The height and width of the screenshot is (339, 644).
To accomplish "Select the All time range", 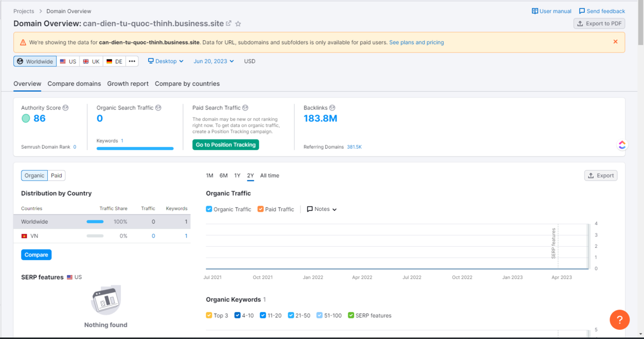I will pos(270,175).
